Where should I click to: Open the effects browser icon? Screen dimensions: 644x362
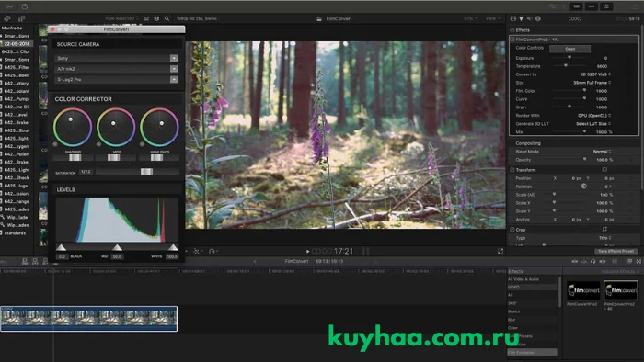click(x=629, y=261)
